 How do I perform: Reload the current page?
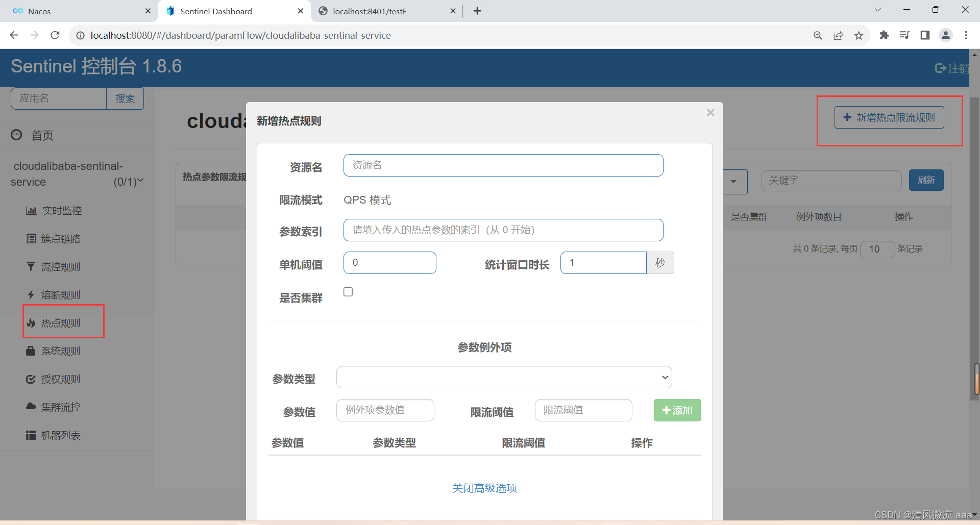[55, 35]
